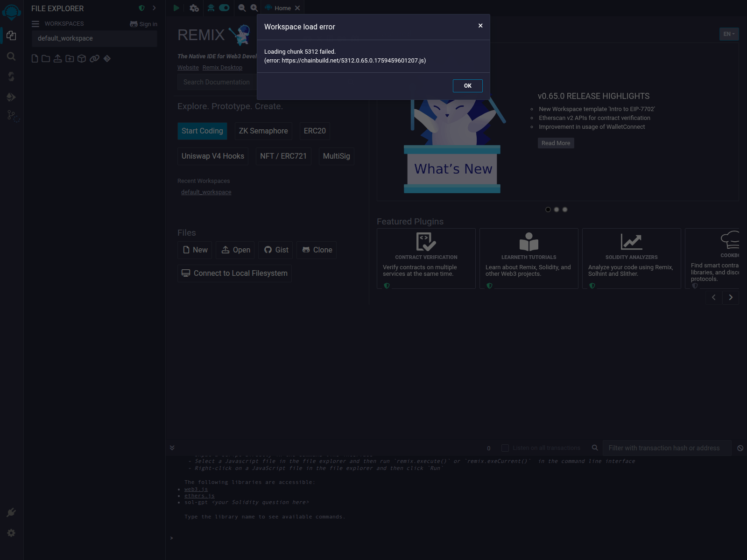Image resolution: width=747 pixels, height=560 pixels.
Task: Click terminal search magnifier icon
Action: 595,448
